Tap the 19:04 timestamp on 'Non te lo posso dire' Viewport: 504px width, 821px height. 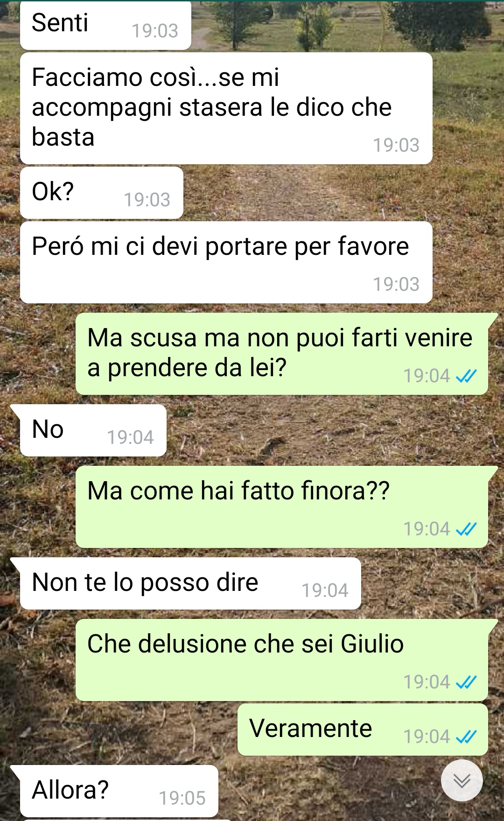[325, 590]
